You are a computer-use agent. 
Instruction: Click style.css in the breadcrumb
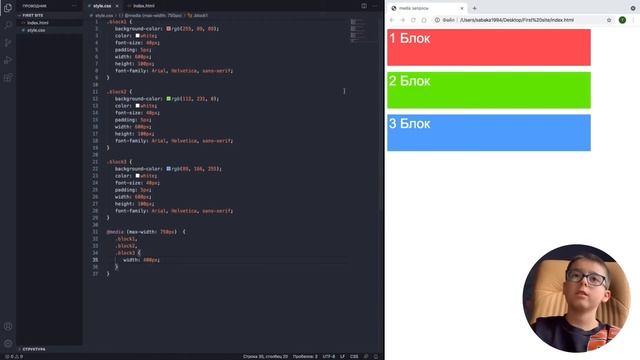[x=103, y=16]
